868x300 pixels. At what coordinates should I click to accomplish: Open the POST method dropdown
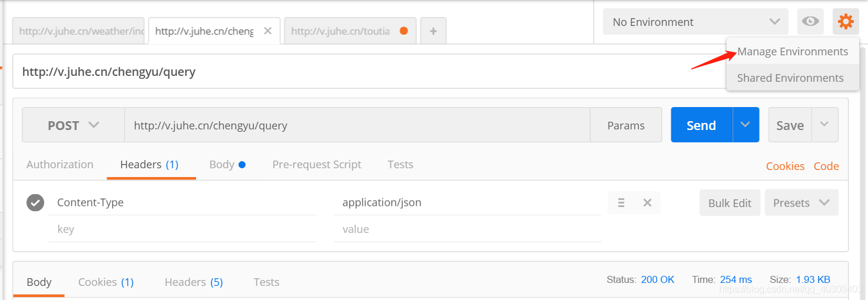pyautogui.click(x=73, y=125)
